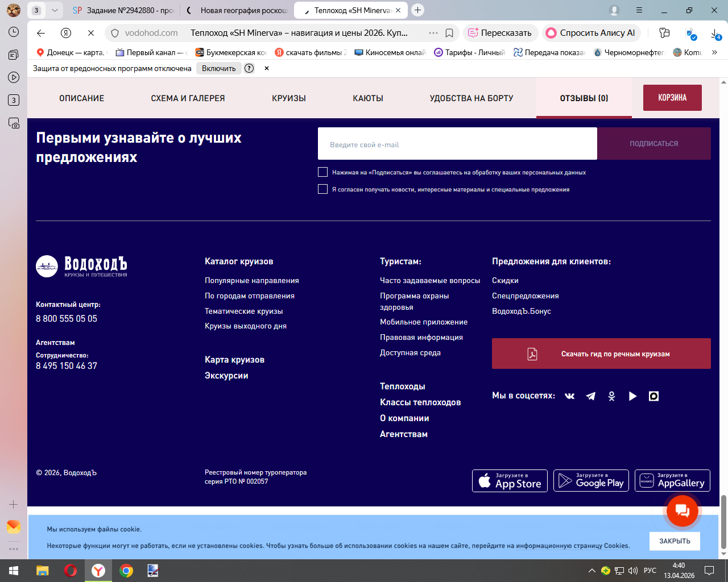The width and height of the screenshot is (728, 582).
Task: Click the page vertical scrollbar thumb
Action: click(x=723, y=521)
